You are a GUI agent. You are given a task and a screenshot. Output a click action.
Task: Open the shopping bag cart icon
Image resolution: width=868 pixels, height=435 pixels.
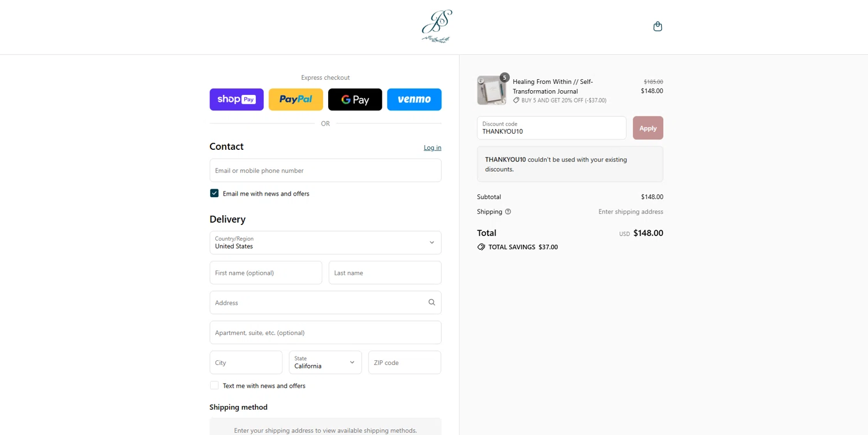pyautogui.click(x=657, y=27)
